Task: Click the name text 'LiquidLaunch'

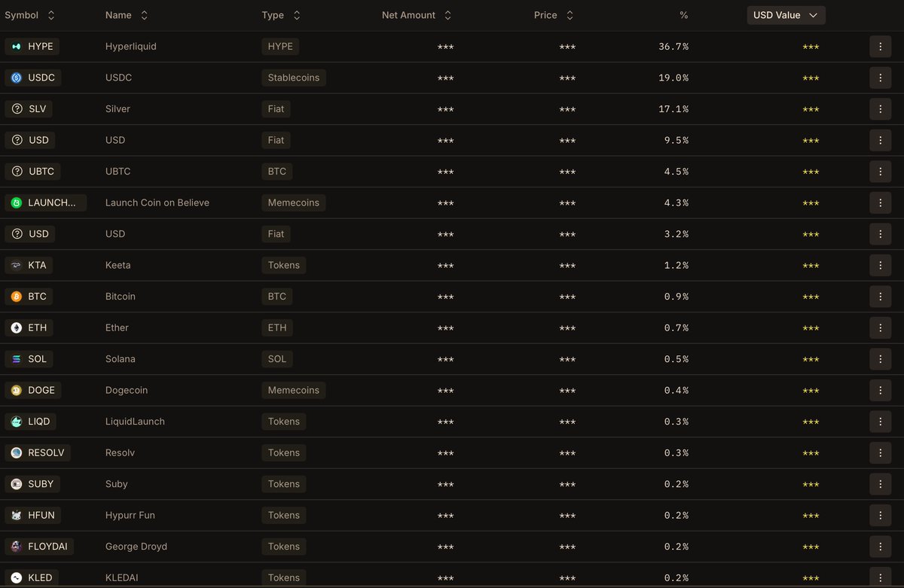Action: click(135, 422)
